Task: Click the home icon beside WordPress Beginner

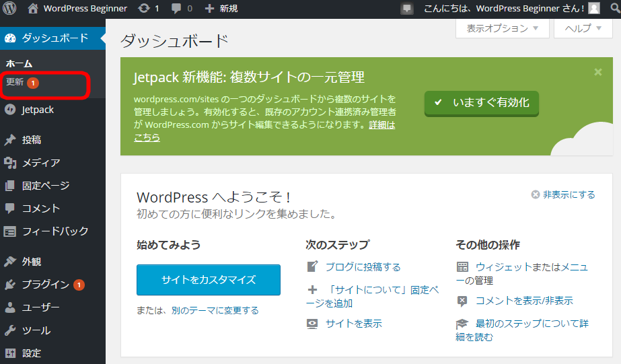Action: [33, 8]
